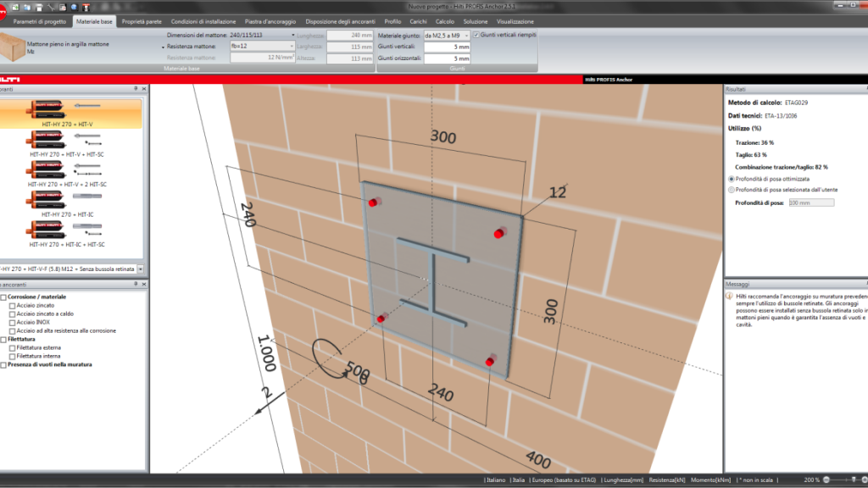
Task: Open the anchor type selection dropdown
Action: pos(141,269)
